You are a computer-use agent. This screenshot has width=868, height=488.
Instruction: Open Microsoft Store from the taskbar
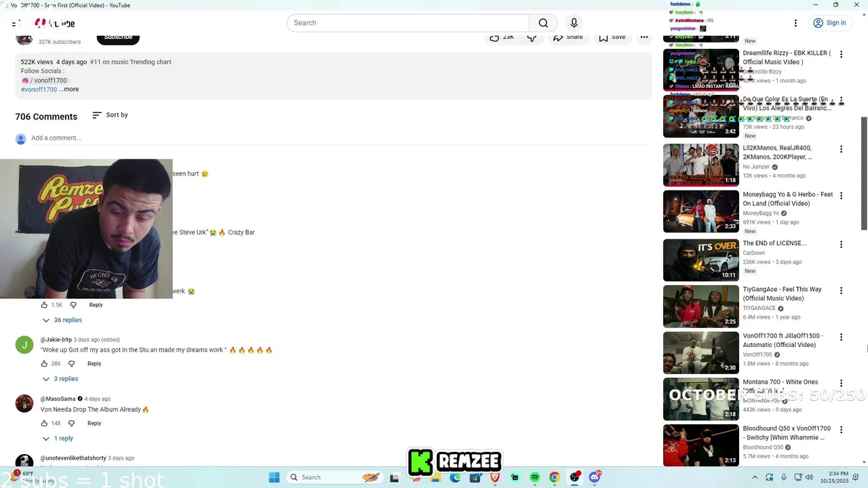point(475,478)
